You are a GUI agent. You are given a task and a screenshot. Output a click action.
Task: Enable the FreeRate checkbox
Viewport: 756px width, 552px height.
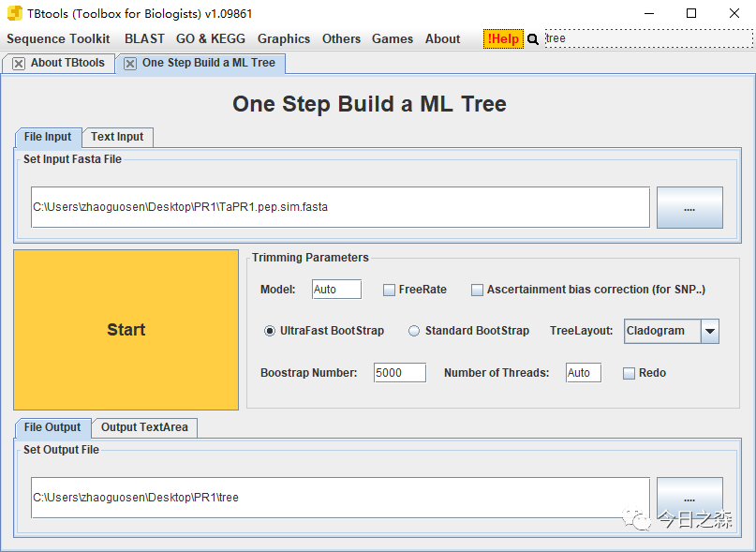[x=389, y=290]
